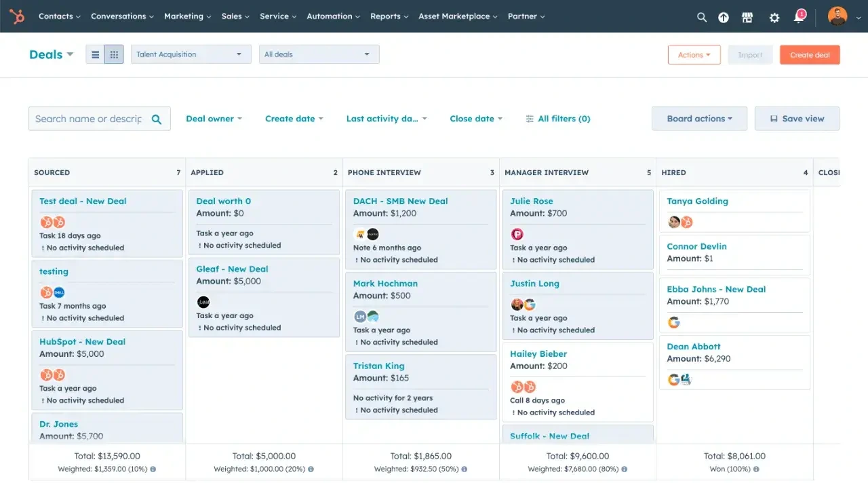Screen dimensions: 868x483
Task: Open the Tristan King deal
Action: (378, 366)
